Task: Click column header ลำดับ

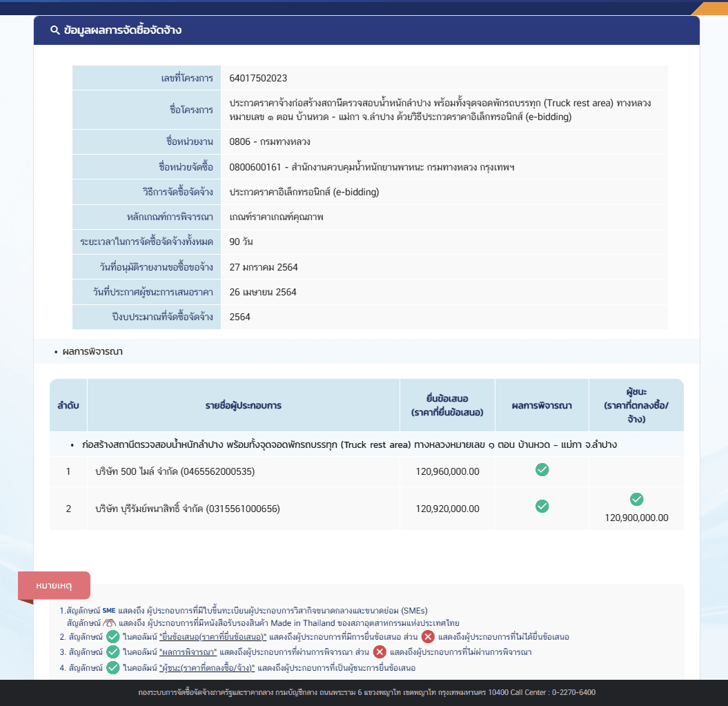Action: (68, 406)
